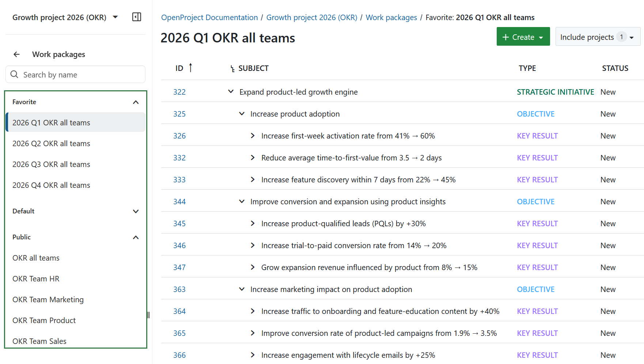
Task: Expand key result 326 children
Action: pyautogui.click(x=253, y=135)
